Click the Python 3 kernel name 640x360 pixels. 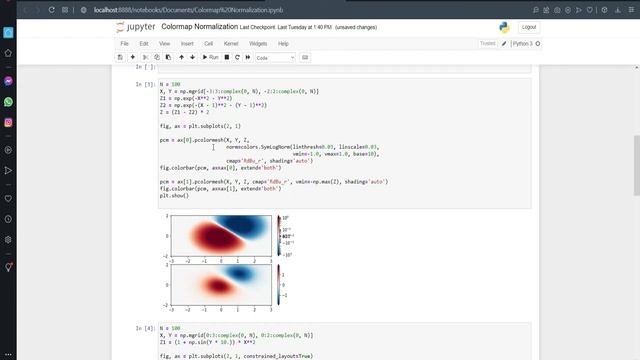522,44
